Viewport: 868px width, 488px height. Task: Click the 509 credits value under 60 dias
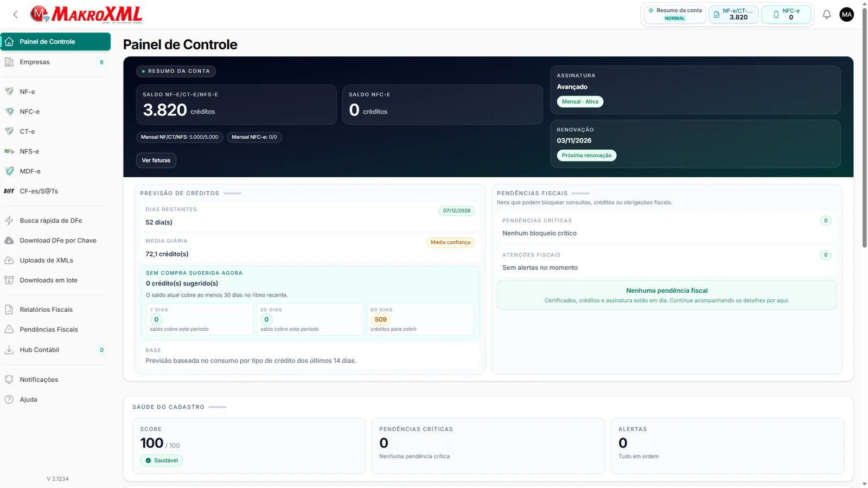coord(381,320)
